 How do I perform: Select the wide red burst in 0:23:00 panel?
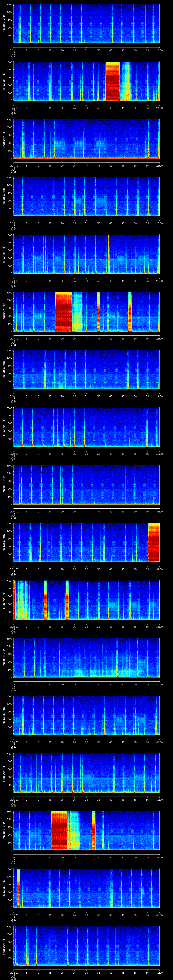tap(113, 81)
